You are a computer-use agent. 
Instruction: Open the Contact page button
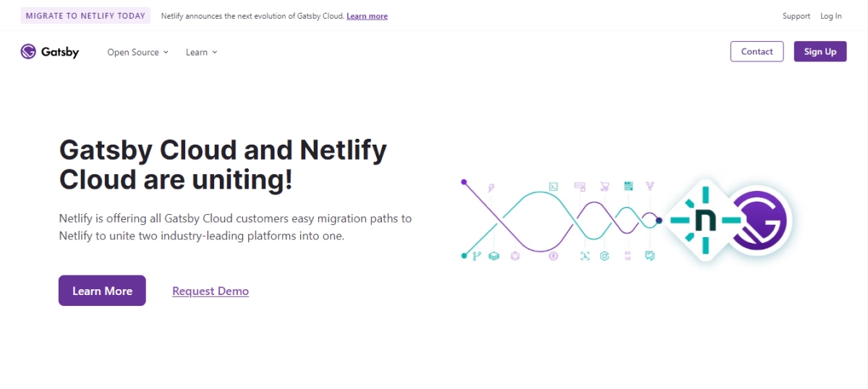point(757,51)
